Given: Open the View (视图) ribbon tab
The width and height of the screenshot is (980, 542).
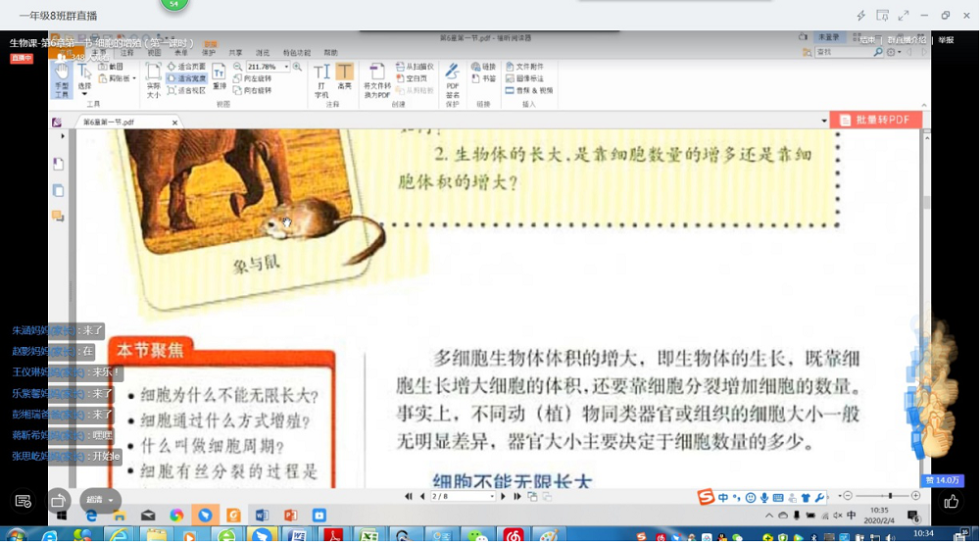Looking at the screenshot, I should point(154,53).
